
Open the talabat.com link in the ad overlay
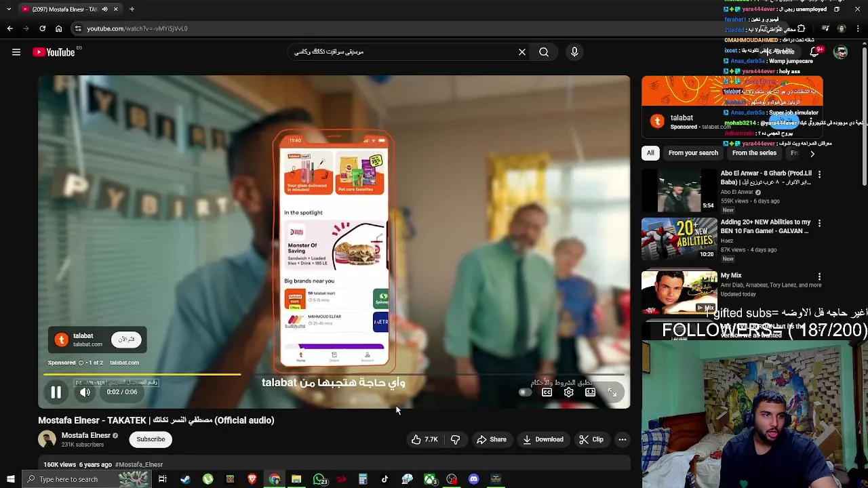[x=87, y=344]
